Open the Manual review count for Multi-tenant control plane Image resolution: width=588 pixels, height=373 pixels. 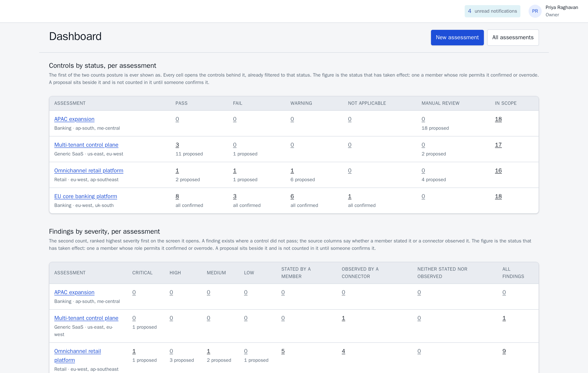[423, 145]
